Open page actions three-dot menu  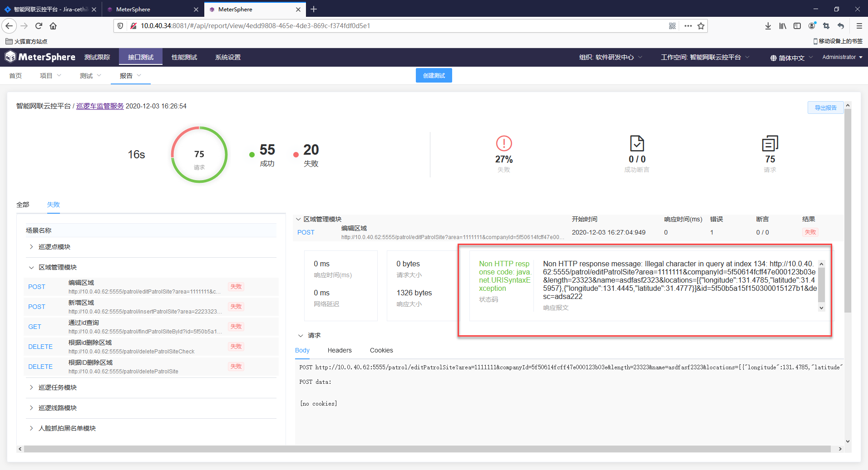[688, 26]
